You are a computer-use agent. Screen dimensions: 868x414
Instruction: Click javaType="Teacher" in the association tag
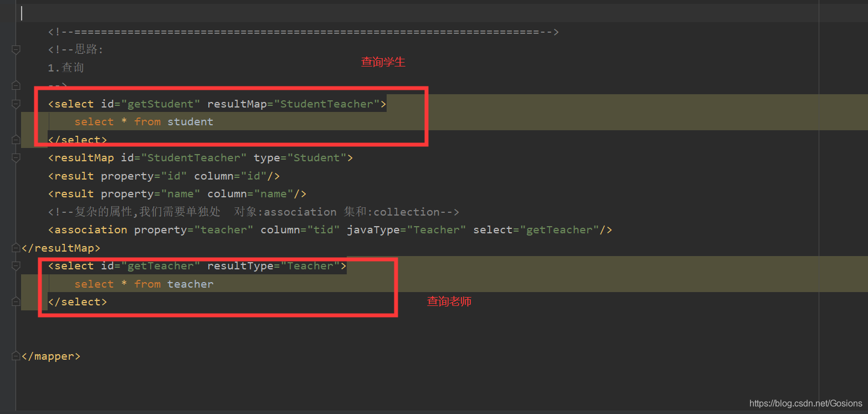[x=407, y=229]
